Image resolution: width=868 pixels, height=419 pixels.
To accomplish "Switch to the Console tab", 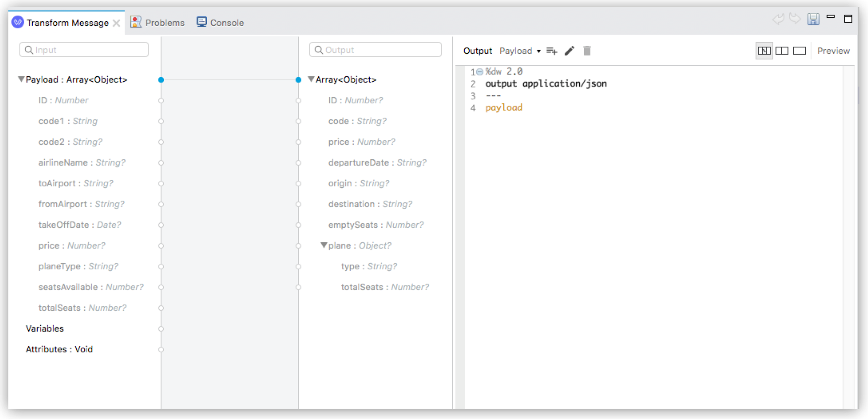I will pos(226,22).
